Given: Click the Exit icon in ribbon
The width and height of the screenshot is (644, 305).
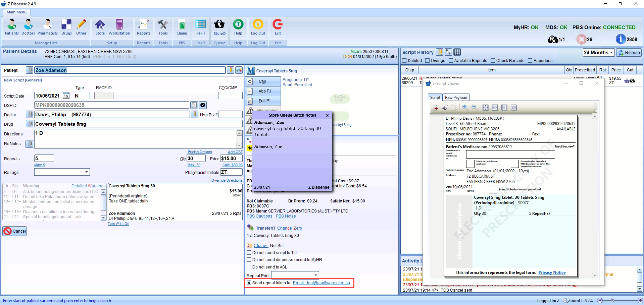Looking at the screenshot, I should (278, 27).
